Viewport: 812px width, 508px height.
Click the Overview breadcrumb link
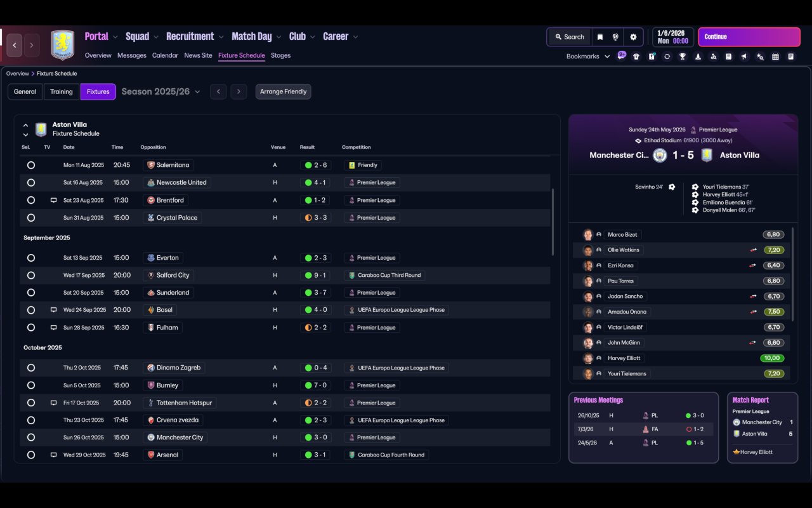click(18, 74)
